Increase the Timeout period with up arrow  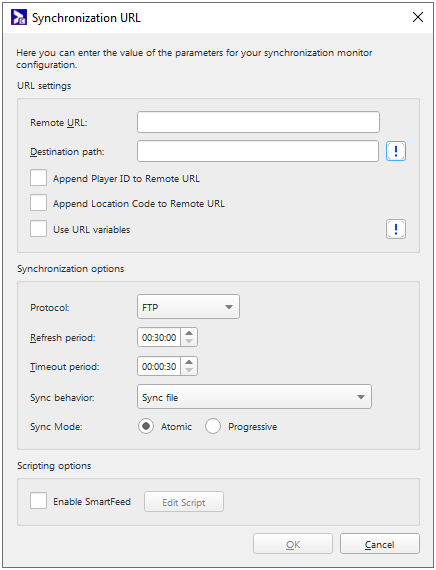[189, 362]
